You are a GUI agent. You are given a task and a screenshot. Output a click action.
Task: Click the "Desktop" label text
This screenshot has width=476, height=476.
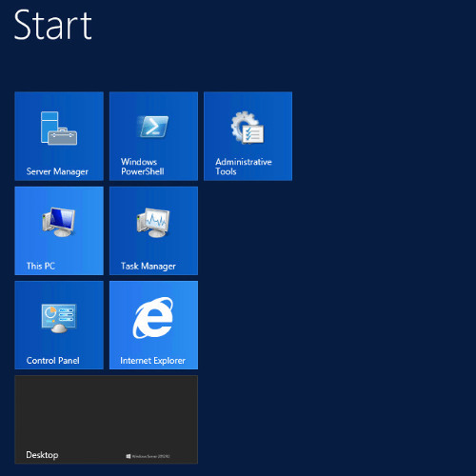[x=42, y=455]
